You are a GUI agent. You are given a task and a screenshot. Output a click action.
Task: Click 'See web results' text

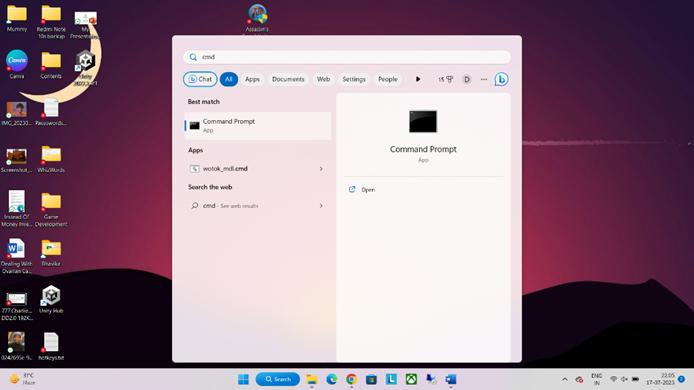point(239,206)
